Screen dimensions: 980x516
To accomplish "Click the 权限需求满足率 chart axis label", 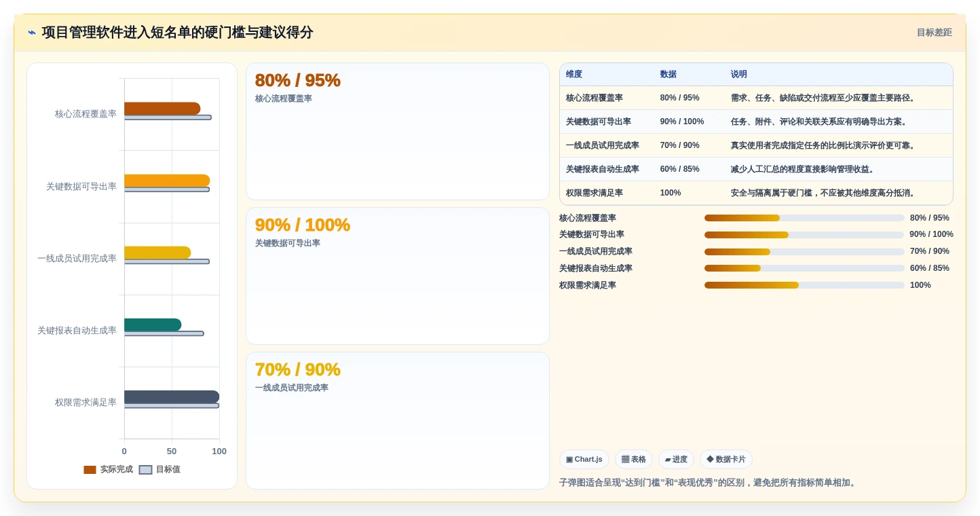I will point(86,403).
